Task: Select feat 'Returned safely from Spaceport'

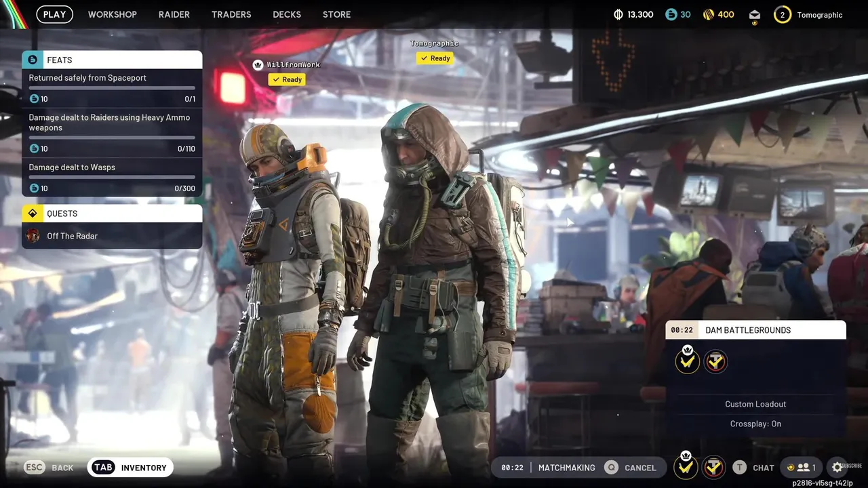Action: coord(112,88)
